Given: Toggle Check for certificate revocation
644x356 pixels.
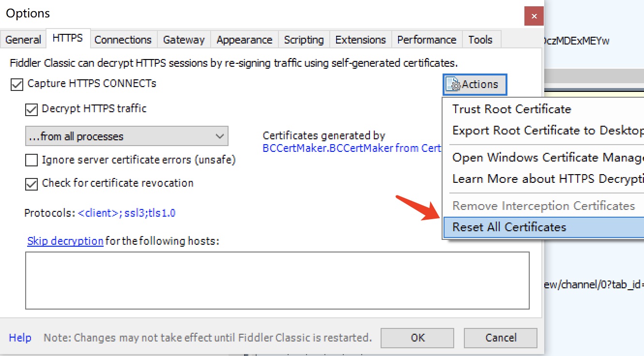Looking at the screenshot, I should pyautogui.click(x=31, y=184).
